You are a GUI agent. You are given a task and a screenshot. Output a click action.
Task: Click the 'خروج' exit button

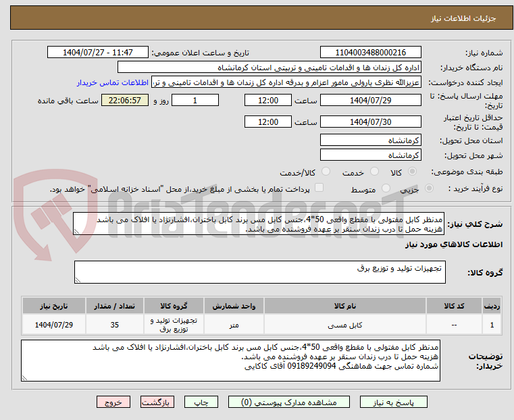[x=113, y=402]
